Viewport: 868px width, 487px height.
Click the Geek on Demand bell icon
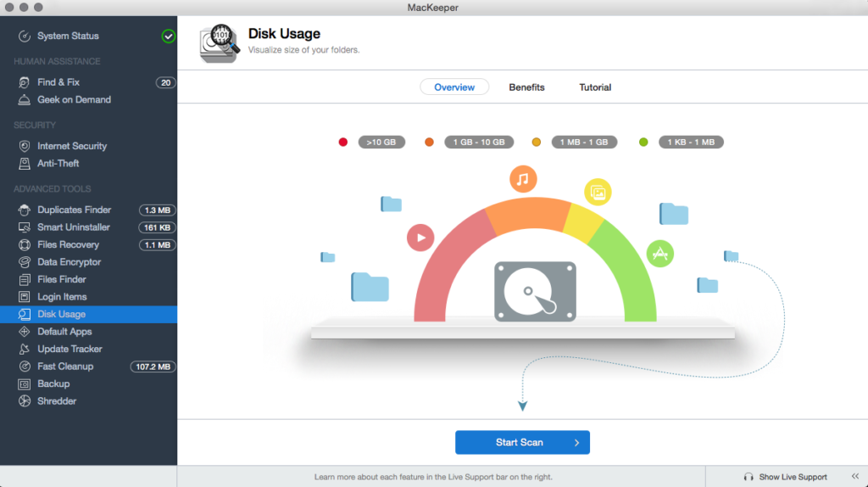pos(25,100)
